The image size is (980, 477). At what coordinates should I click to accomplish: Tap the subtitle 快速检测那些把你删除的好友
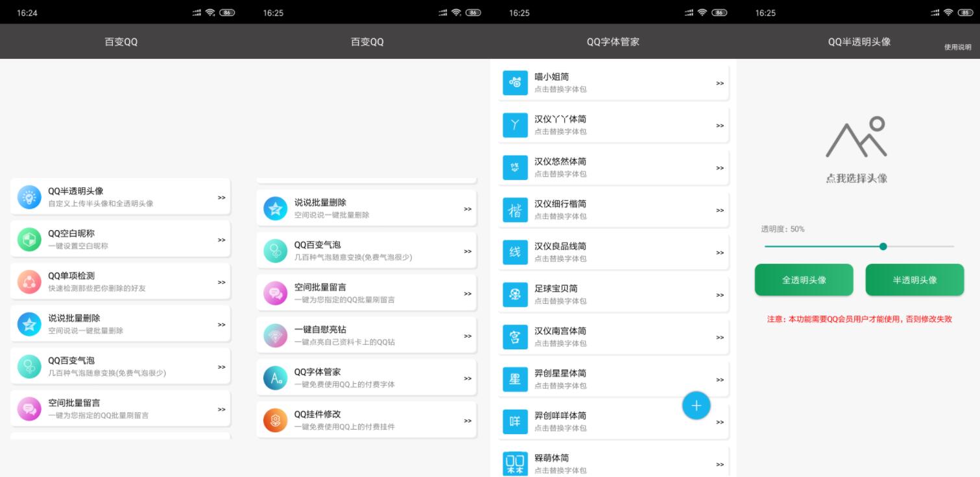coord(97,288)
